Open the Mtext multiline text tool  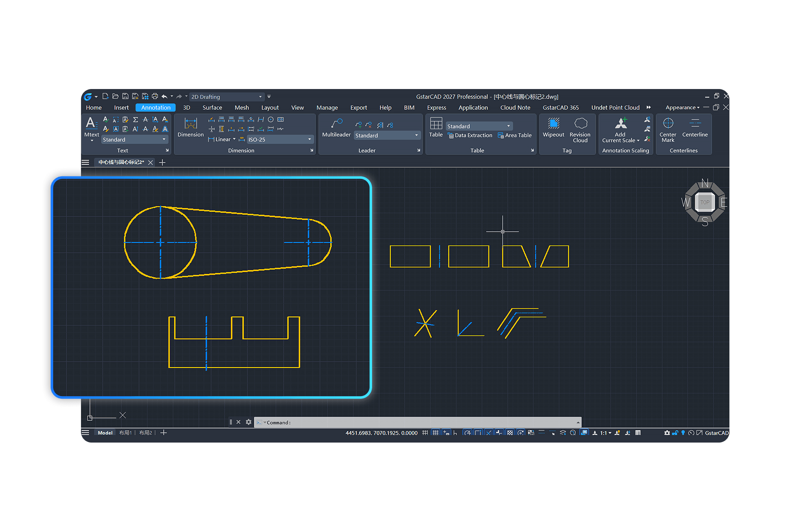point(92,127)
